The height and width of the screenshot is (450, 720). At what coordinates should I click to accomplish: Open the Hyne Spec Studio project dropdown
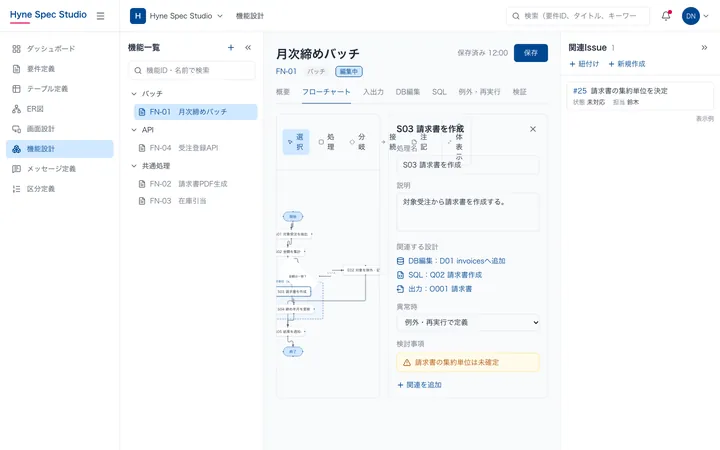[186, 16]
